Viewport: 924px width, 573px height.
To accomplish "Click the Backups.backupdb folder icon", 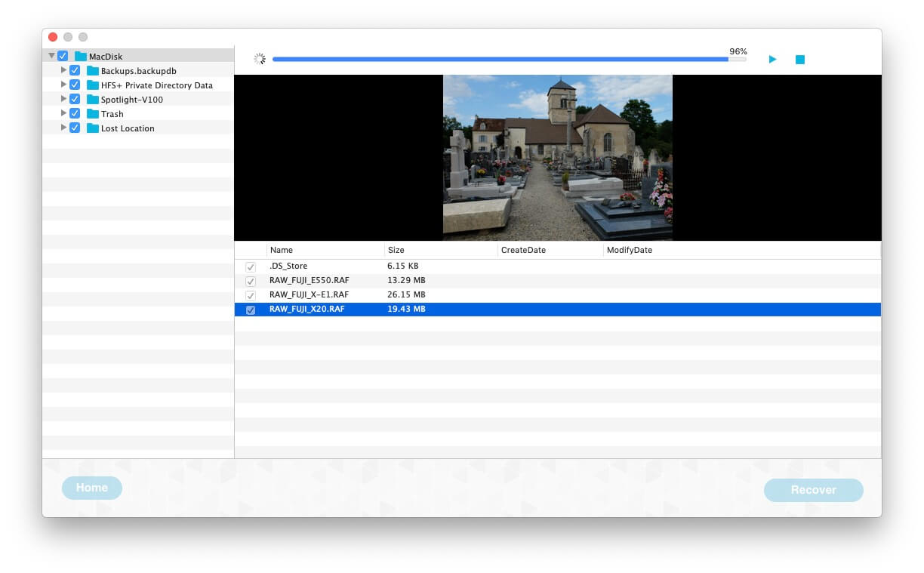I will (x=93, y=71).
